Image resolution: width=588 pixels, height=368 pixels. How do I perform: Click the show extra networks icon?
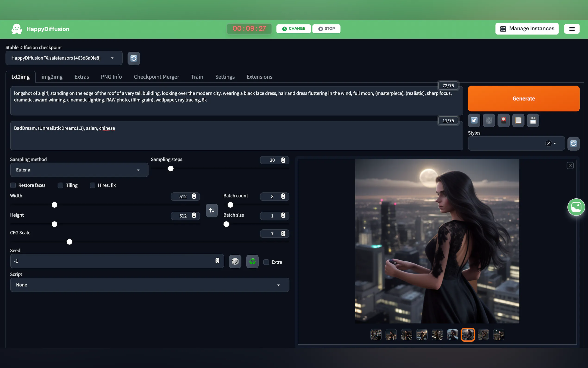(504, 120)
